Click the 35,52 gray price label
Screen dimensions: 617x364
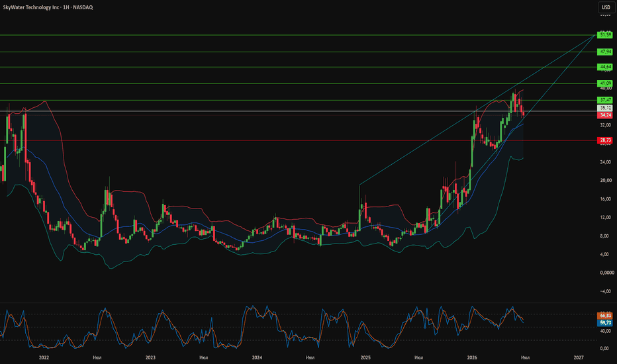(x=605, y=108)
